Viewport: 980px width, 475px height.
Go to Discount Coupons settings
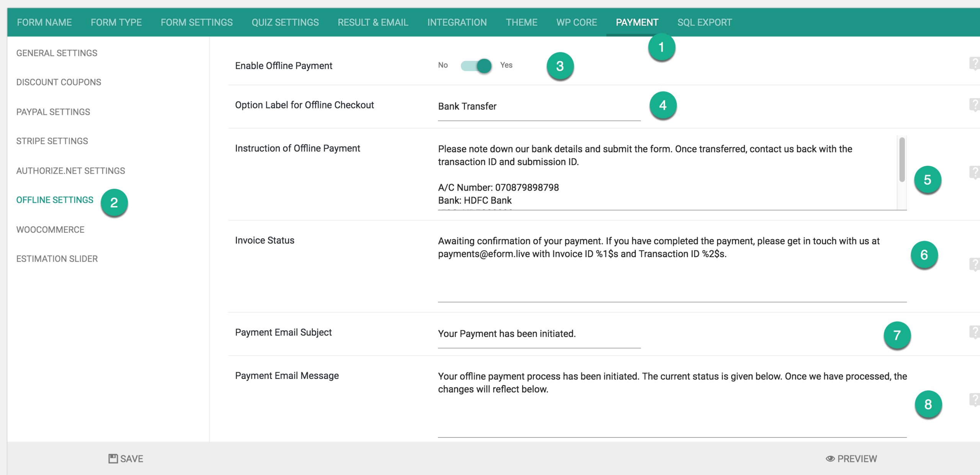click(59, 82)
